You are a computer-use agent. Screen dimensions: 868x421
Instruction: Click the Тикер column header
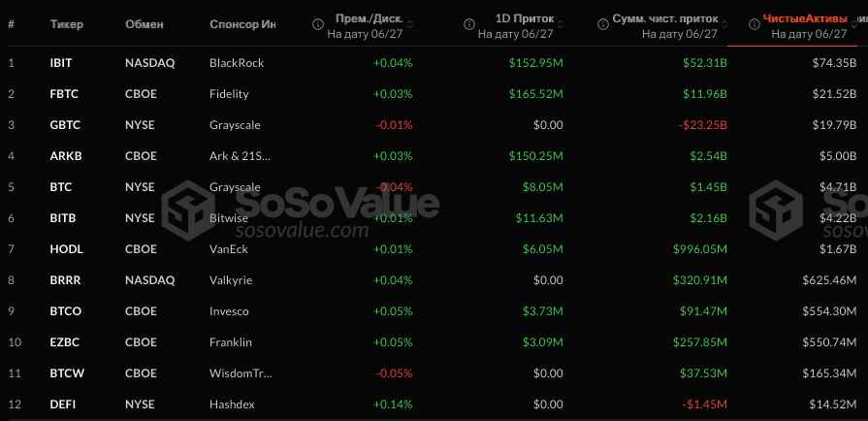click(x=66, y=24)
